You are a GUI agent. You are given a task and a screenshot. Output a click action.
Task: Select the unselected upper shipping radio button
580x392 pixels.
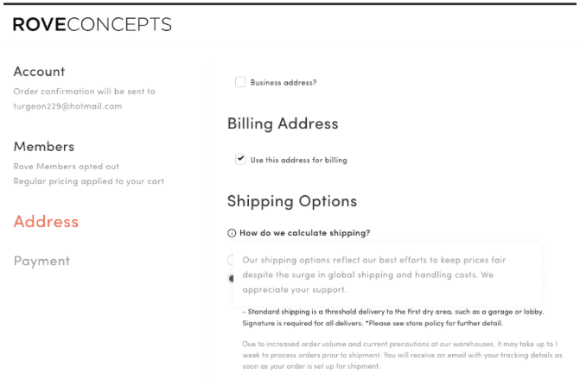(231, 260)
